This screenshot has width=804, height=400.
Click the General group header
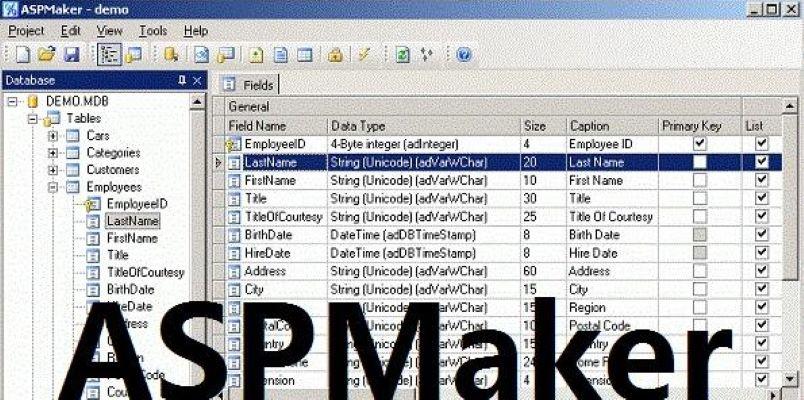(484, 107)
